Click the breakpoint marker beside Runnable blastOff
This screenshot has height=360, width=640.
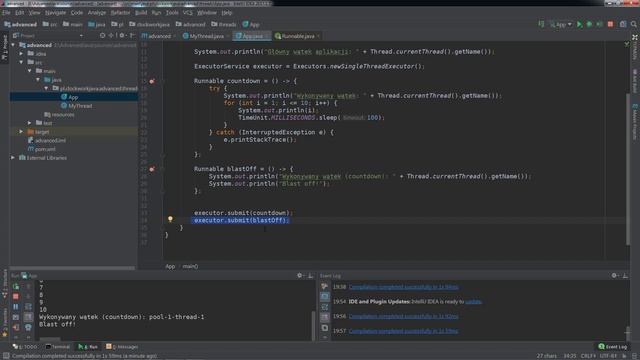(x=152, y=169)
